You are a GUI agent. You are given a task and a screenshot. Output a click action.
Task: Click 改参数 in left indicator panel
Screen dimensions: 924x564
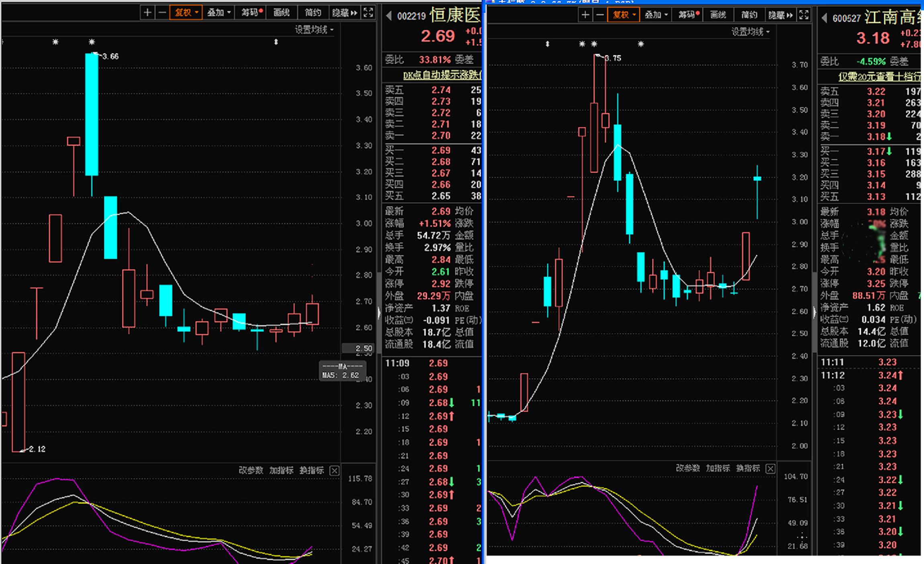tap(251, 470)
